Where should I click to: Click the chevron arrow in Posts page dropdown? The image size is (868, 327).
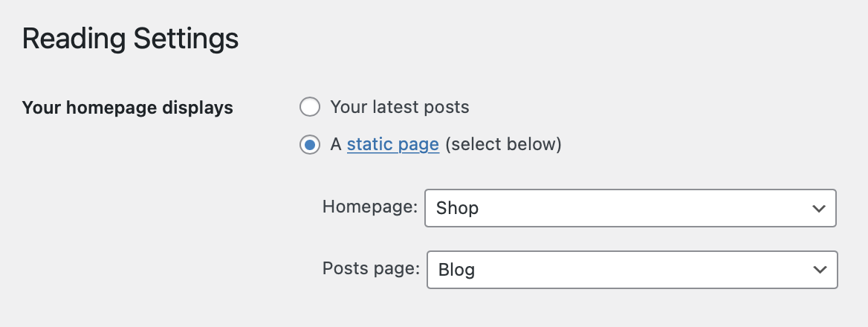(x=820, y=269)
